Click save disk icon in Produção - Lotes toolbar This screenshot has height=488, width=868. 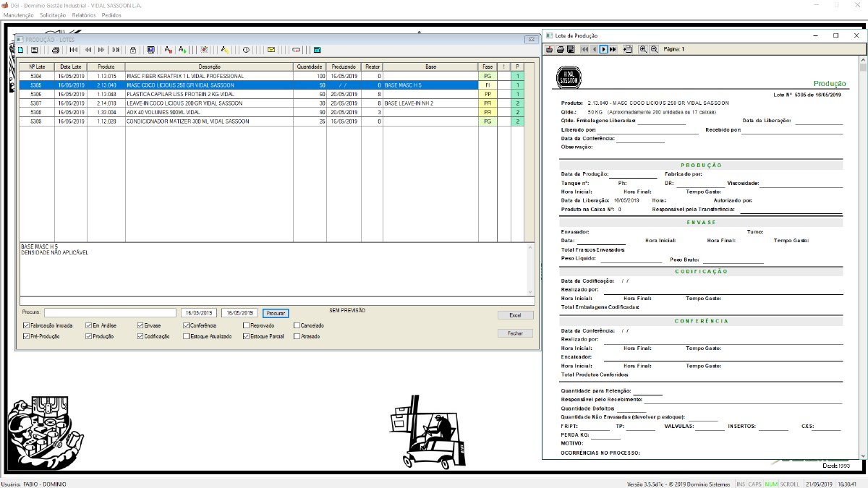coord(34,50)
